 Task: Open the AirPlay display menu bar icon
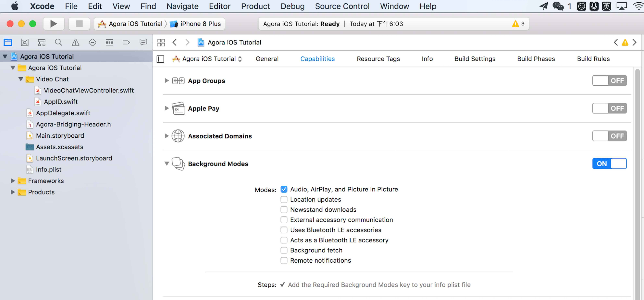coord(622,6)
